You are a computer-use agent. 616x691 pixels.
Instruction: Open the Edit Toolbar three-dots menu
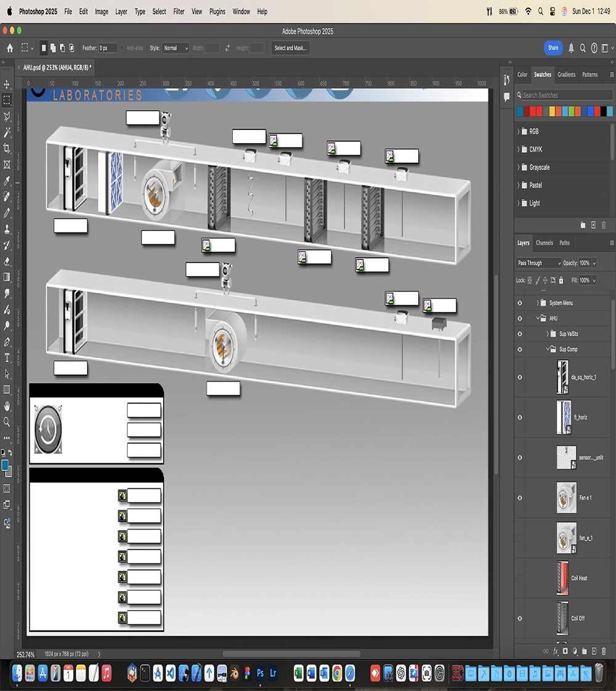(7, 438)
